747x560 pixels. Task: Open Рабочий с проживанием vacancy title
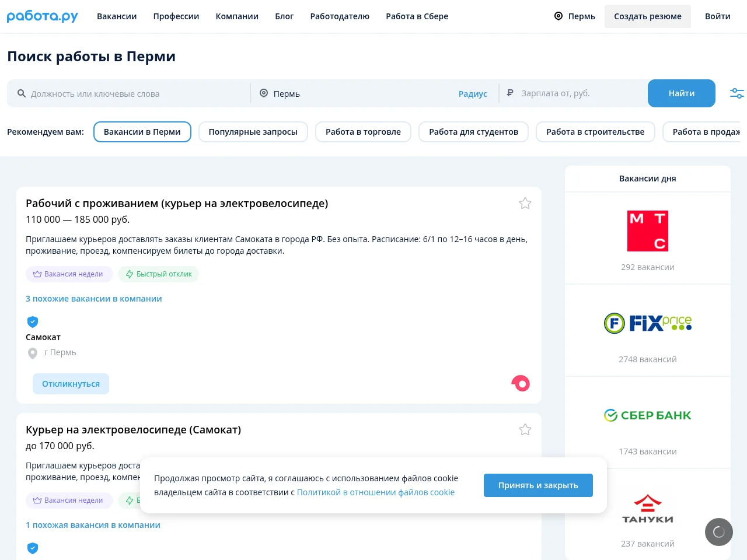coord(177,204)
